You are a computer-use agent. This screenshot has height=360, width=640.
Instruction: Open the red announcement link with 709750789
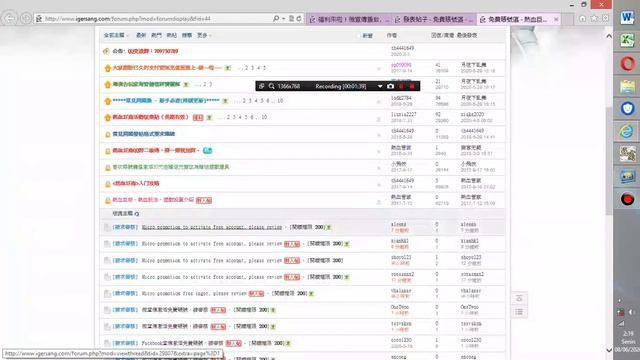(153, 51)
